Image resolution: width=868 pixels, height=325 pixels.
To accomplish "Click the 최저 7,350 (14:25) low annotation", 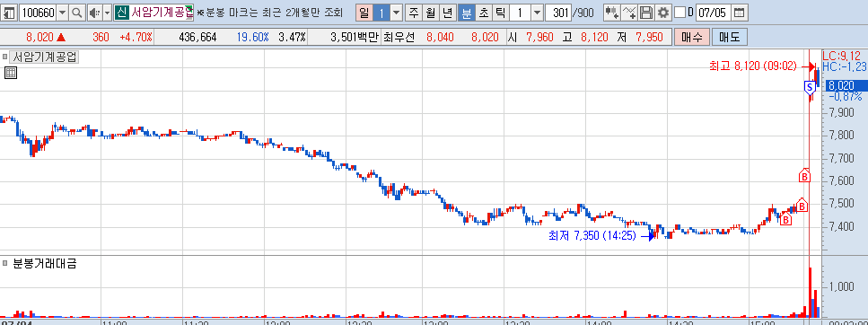I will pyautogui.click(x=592, y=236).
